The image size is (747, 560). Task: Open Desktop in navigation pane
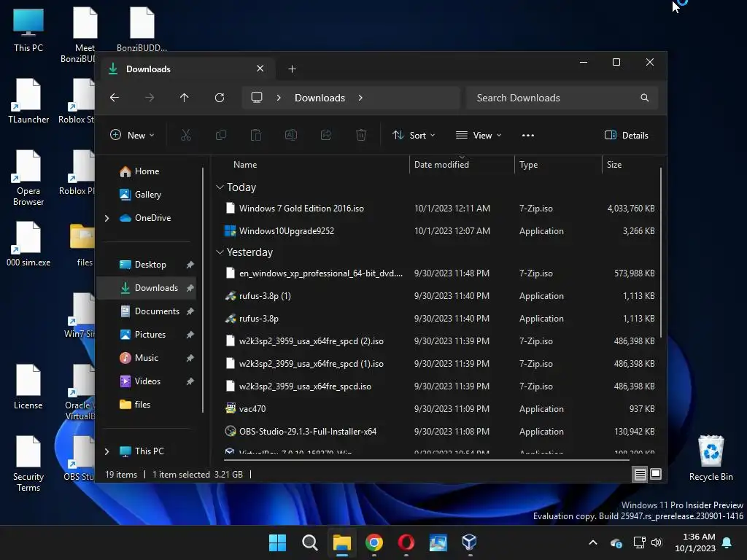(x=150, y=265)
